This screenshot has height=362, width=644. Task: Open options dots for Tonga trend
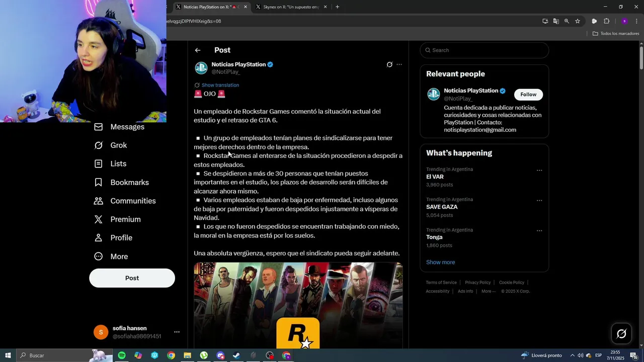pyautogui.click(x=539, y=231)
